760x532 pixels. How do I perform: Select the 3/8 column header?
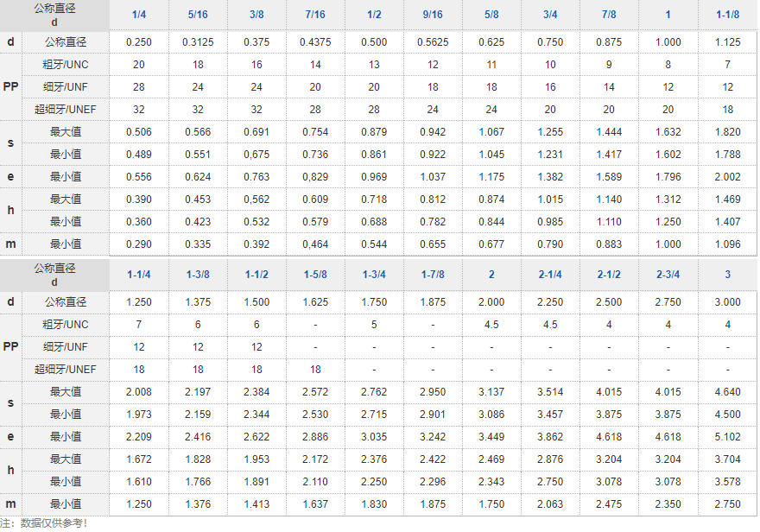click(256, 15)
